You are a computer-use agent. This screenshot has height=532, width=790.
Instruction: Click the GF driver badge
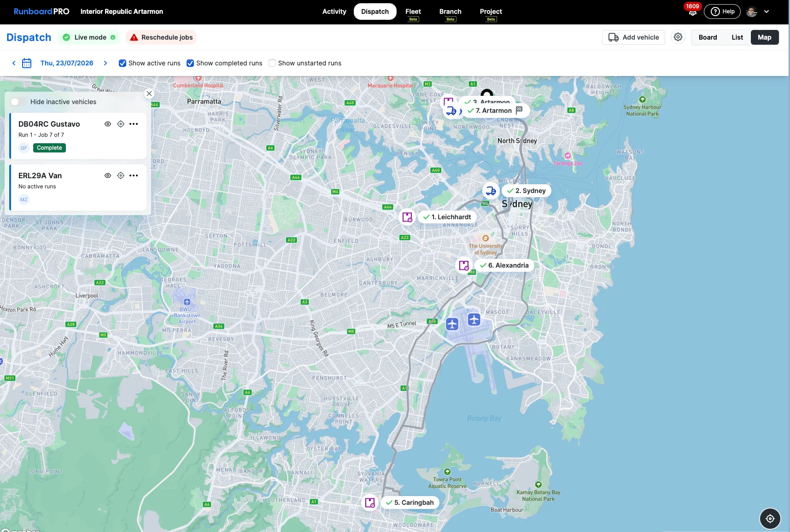pos(24,148)
